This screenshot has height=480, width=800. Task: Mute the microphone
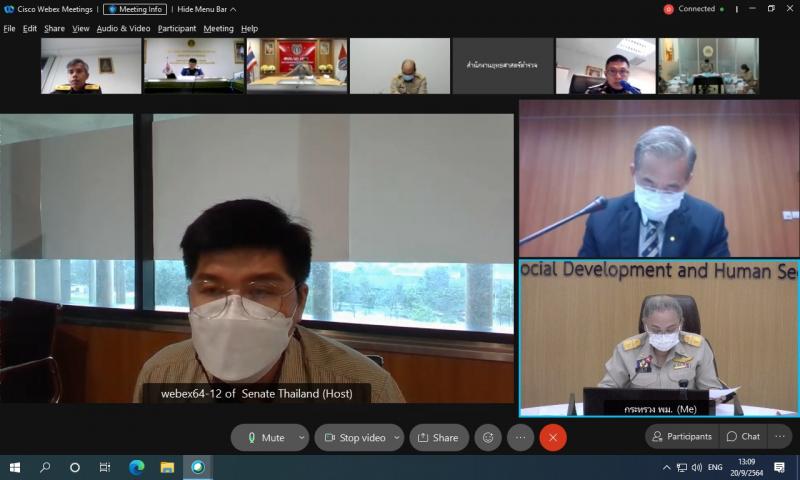[x=265, y=438]
